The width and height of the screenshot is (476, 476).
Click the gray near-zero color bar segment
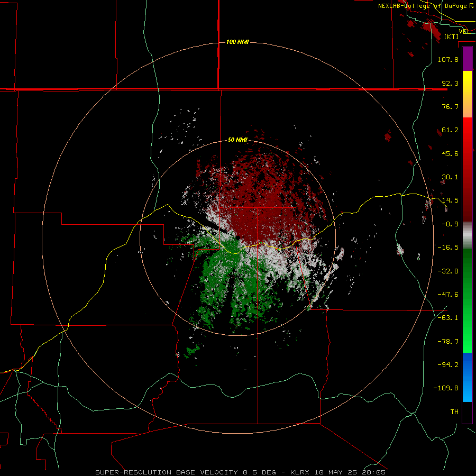click(x=467, y=235)
